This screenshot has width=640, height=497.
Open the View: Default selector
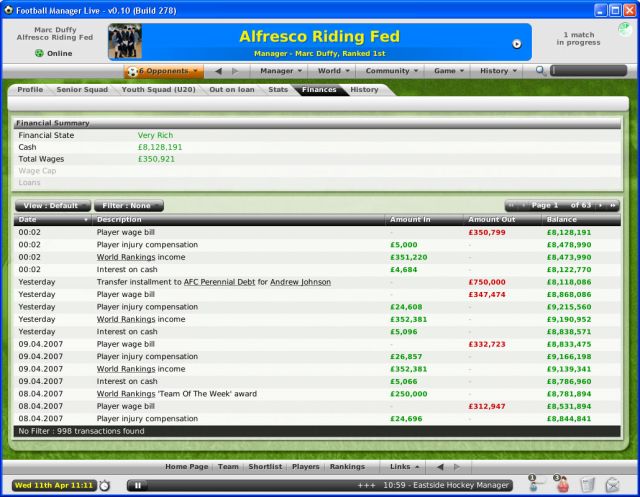pyautogui.click(x=52, y=205)
